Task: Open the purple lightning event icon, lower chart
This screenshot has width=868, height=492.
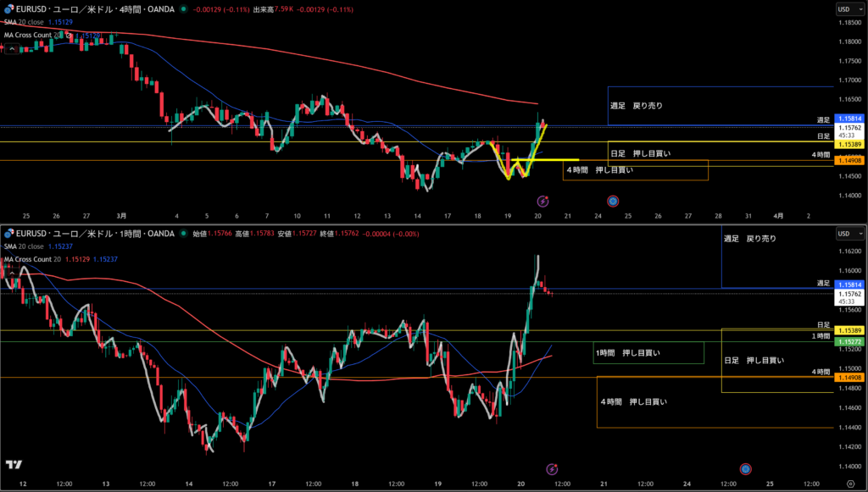Action: (x=552, y=468)
